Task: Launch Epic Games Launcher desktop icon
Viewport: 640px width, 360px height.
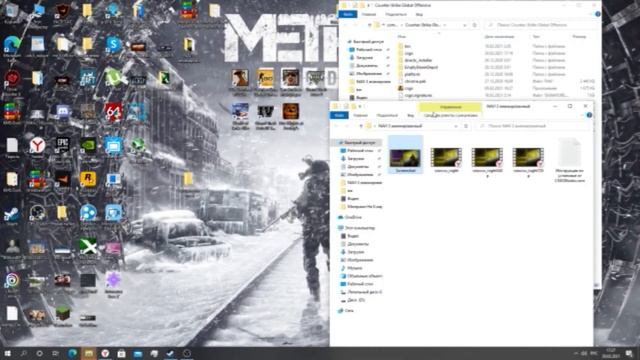Action: click(62, 146)
